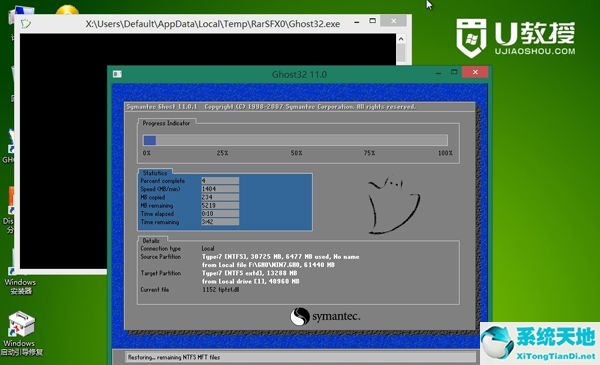Viewport: 600px width, 365px height.
Task: Click the 'Details' group label
Action: 151,241
